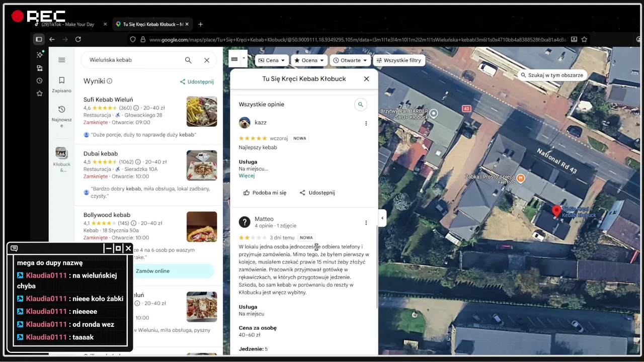This screenshot has width=644, height=362.
Task: Open the history clock sidebar icon
Action: click(x=40, y=80)
